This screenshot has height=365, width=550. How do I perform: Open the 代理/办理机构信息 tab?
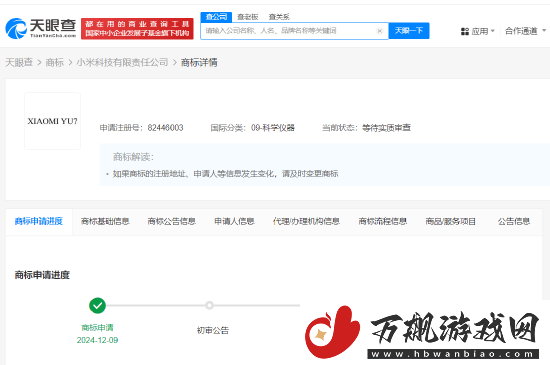(306, 221)
